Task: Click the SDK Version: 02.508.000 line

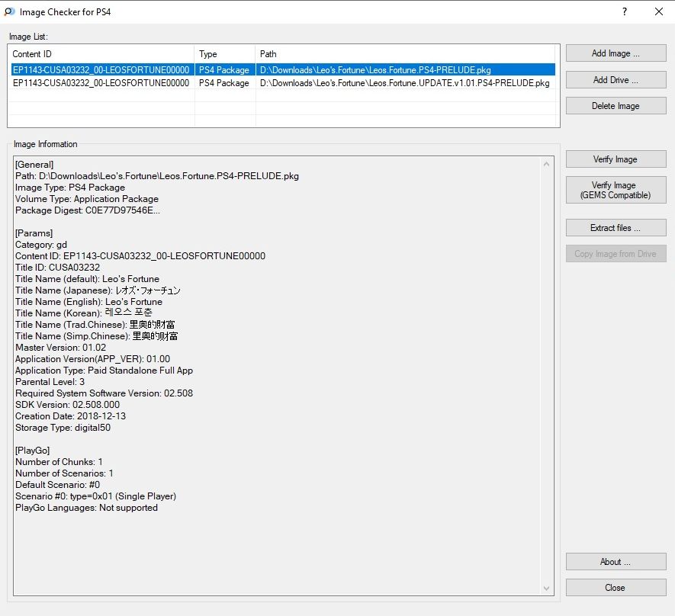Action: [x=68, y=405]
